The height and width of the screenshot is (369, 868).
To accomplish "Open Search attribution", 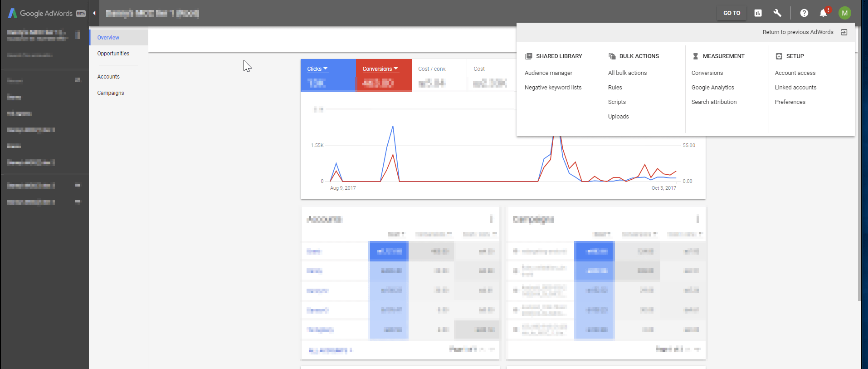I will tap(714, 102).
